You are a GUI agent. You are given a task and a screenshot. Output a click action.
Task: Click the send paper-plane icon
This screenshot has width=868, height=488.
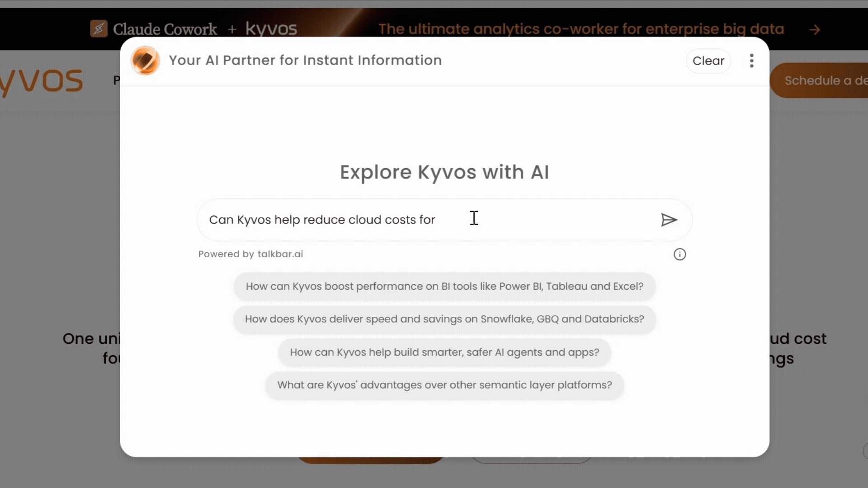coord(669,220)
